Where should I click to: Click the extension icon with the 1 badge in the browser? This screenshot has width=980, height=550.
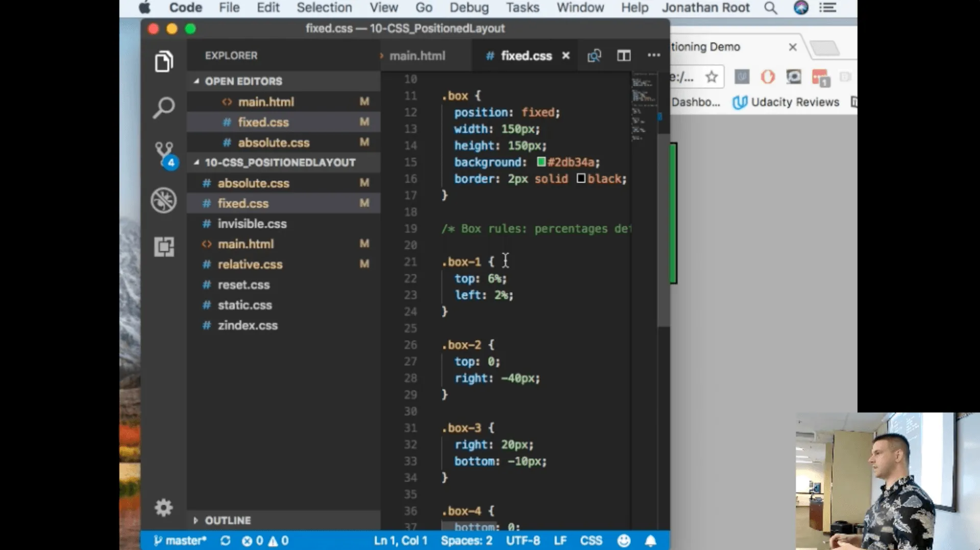[x=821, y=78]
